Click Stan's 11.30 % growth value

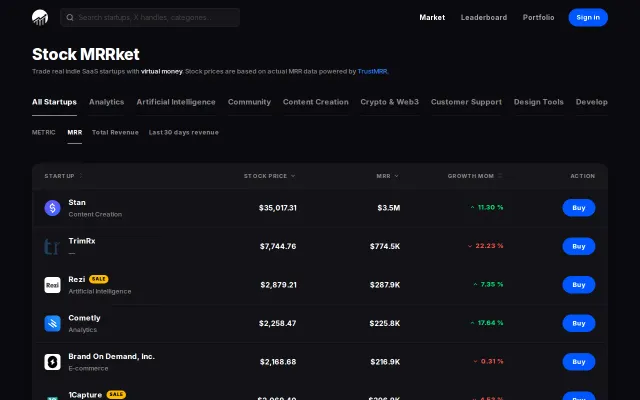(x=491, y=208)
